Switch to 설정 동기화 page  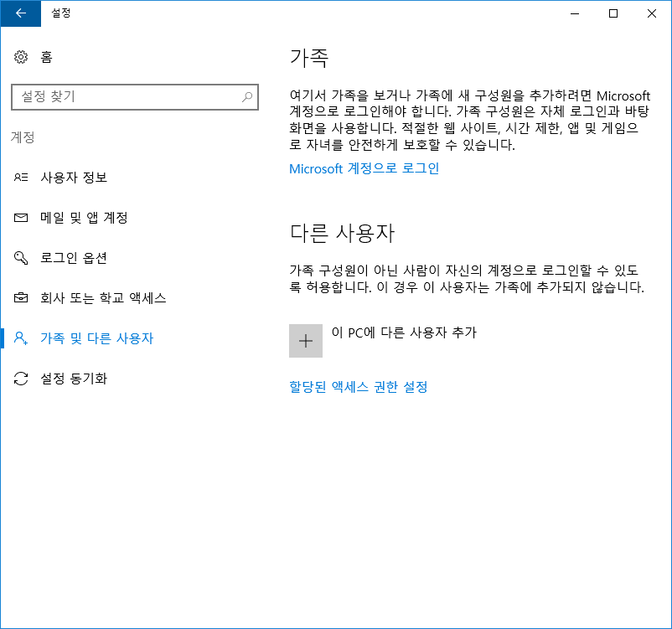[x=74, y=379]
